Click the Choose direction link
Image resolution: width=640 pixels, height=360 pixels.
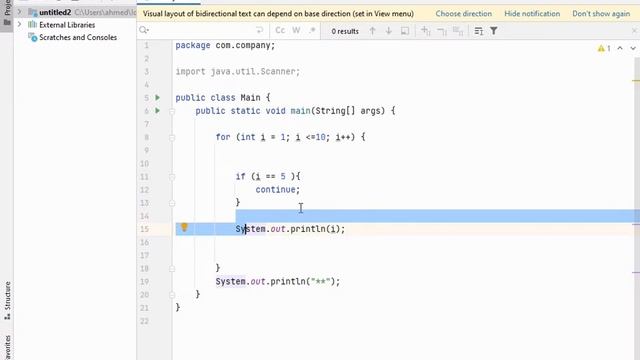point(464,13)
